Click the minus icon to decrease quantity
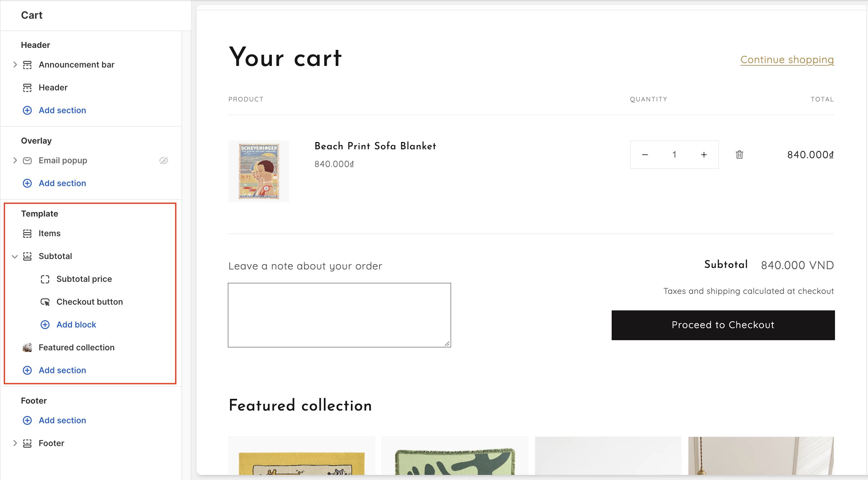Image resolution: width=868 pixels, height=480 pixels. click(x=645, y=155)
